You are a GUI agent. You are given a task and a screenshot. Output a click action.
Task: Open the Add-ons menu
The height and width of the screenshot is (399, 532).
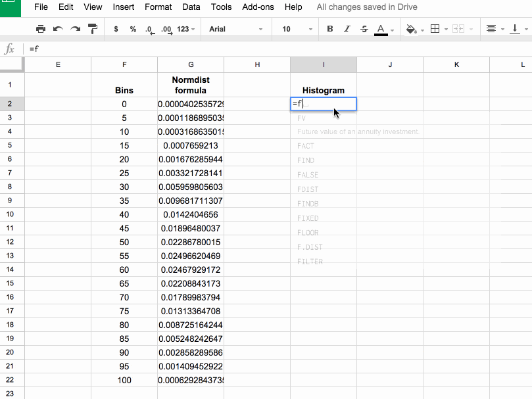click(258, 7)
